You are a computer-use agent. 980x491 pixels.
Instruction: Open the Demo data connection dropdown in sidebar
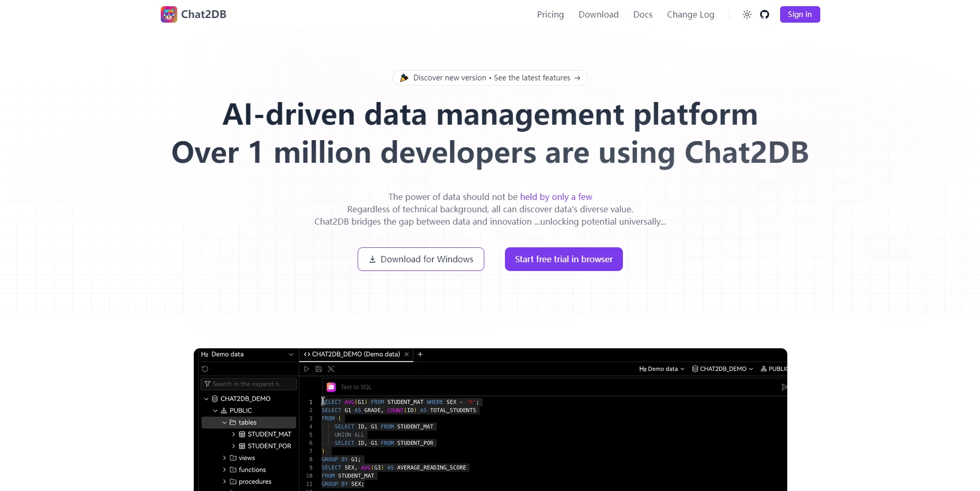tap(247, 354)
